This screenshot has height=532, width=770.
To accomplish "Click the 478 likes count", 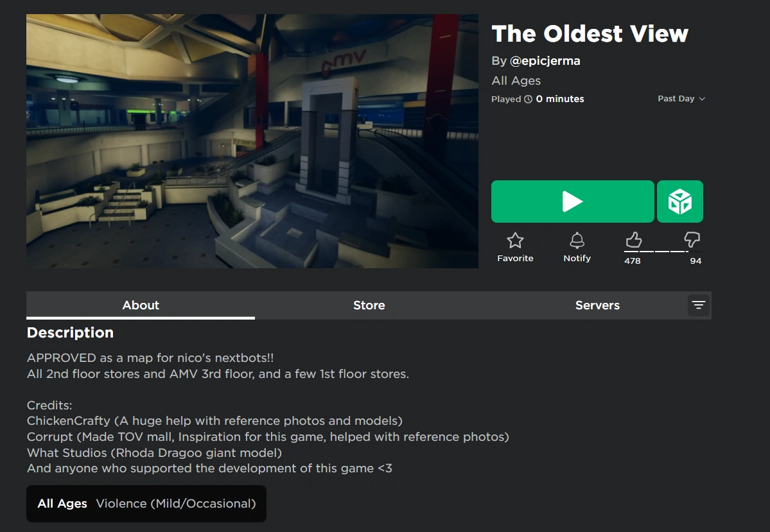I will (x=633, y=261).
